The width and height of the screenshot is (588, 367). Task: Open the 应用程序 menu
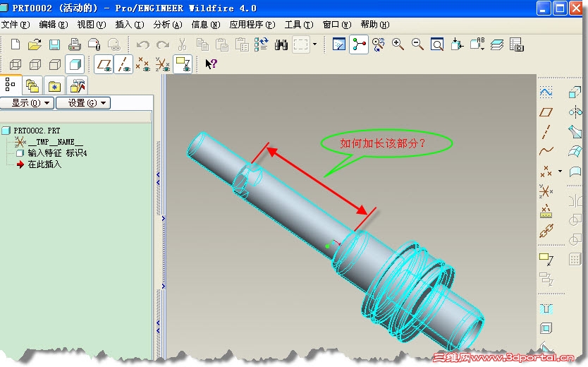252,25
